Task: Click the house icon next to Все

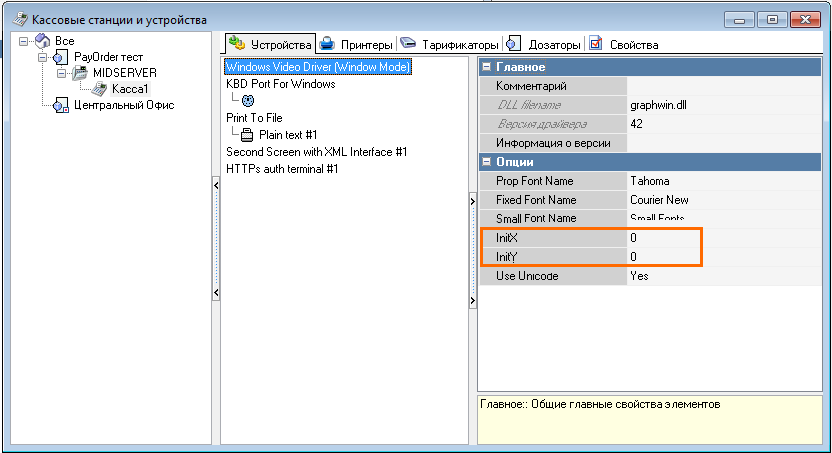Action: 42,40
